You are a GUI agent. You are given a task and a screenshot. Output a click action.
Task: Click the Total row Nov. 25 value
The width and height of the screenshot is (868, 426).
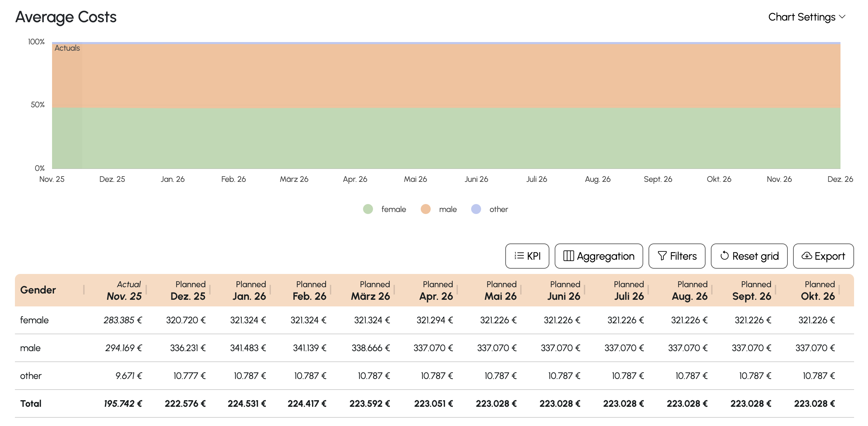pos(123,403)
